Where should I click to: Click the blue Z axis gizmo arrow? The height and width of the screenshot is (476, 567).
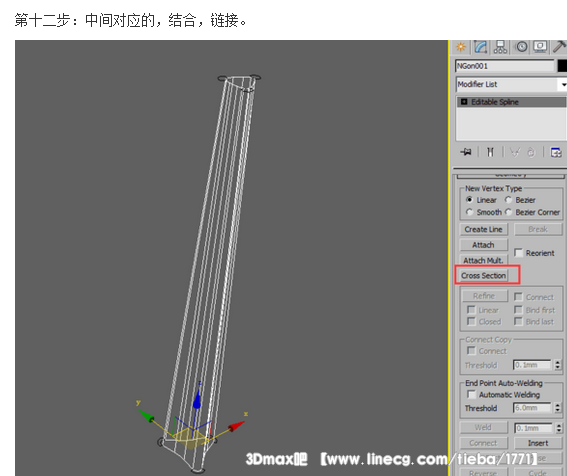click(x=197, y=400)
